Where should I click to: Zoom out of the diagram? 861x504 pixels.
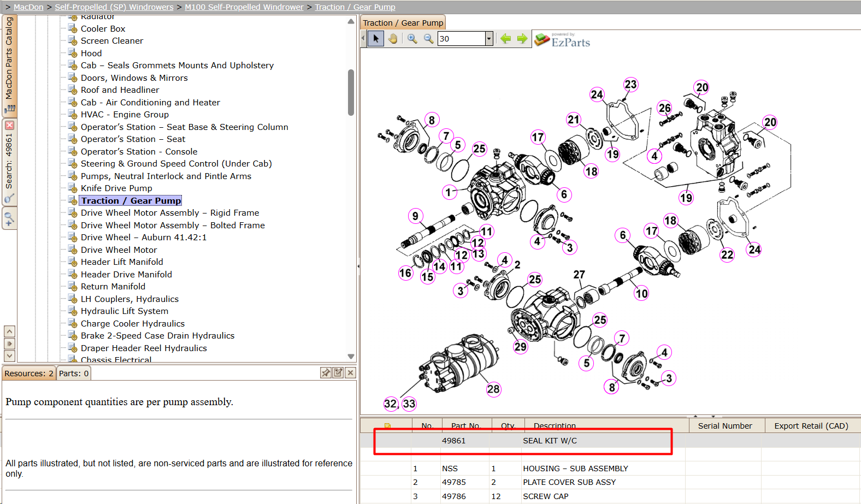[429, 39]
